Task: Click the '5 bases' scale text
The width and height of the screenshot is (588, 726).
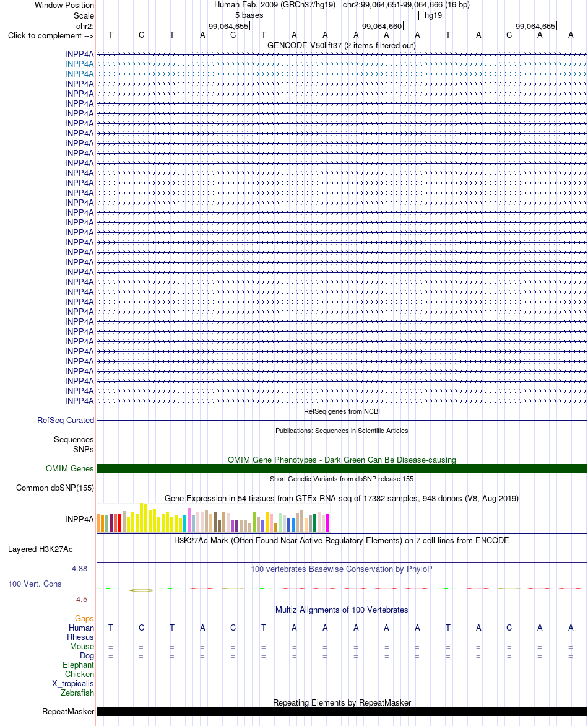Action: (x=249, y=15)
